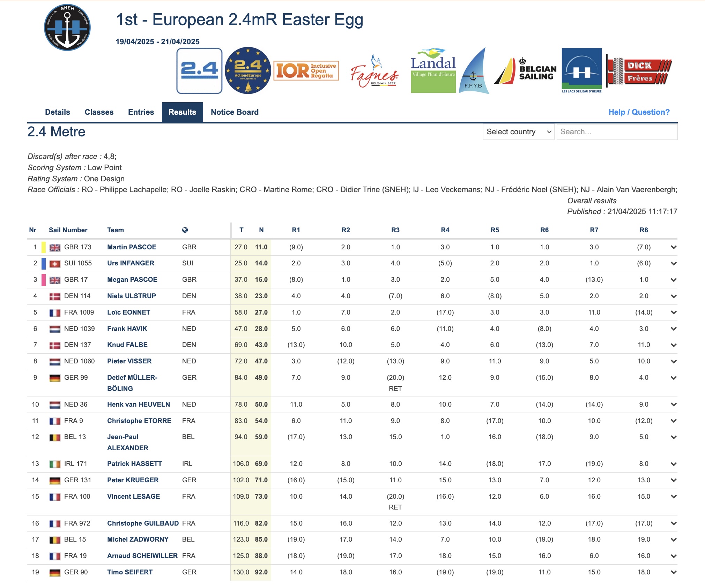
Task: Open Pieter VISSER's team link
Action: coord(129,361)
